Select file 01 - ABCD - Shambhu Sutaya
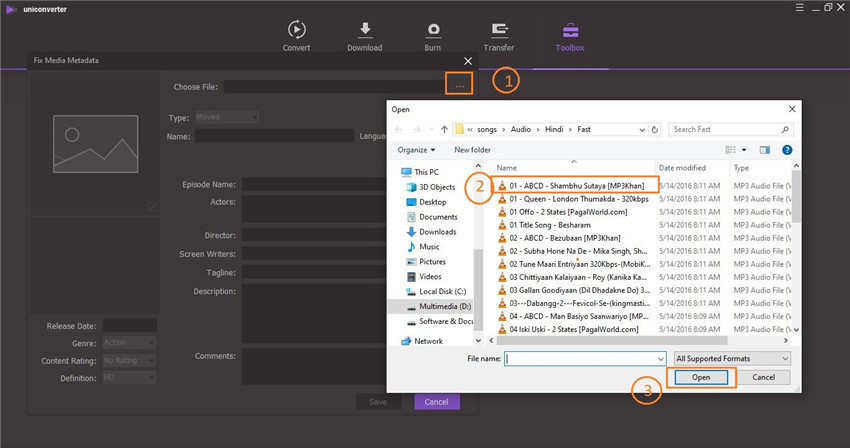850x448 pixels. (576, 185)
